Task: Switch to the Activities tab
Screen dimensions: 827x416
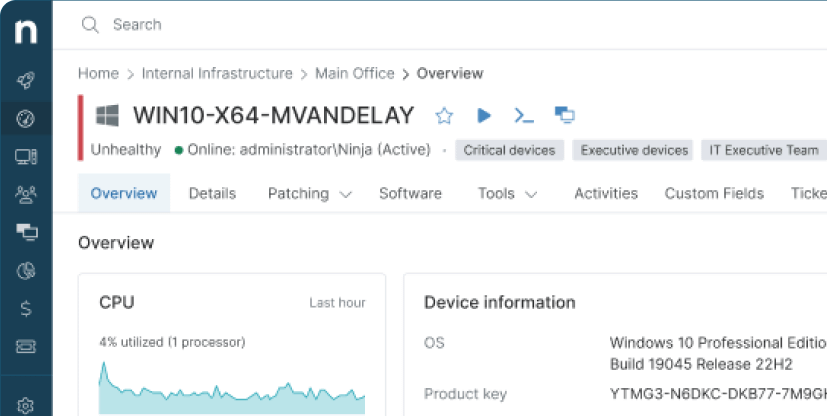Action: coord(606,194)
